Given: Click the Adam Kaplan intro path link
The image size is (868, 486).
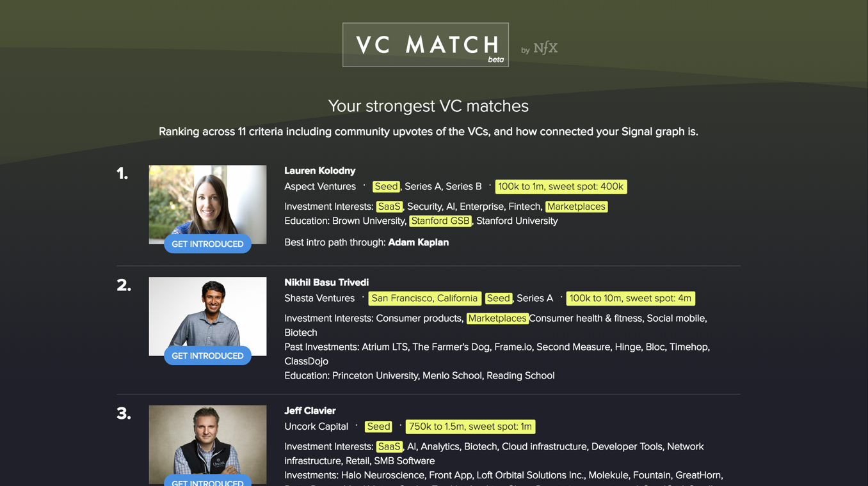Looking at the screenshot, I should (419, 242).
